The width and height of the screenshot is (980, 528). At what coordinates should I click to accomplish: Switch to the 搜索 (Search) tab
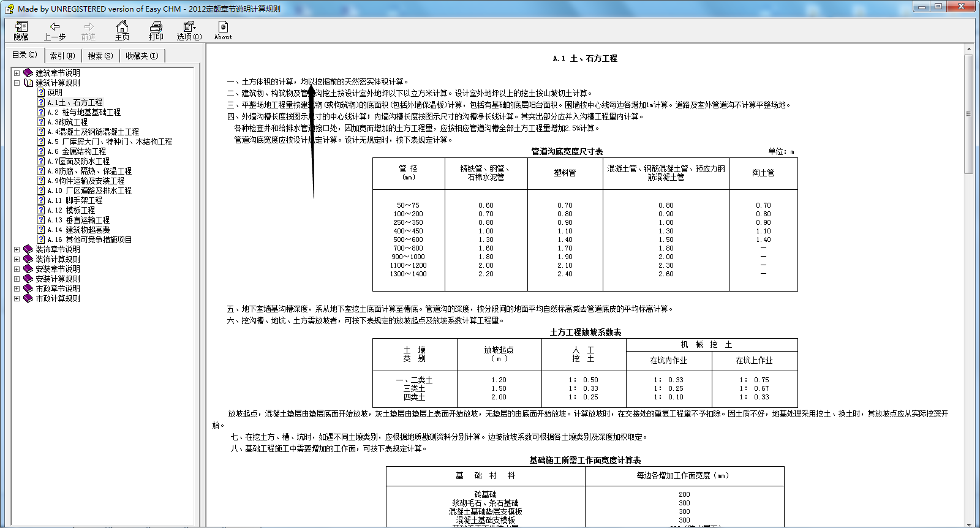point(100,56)
